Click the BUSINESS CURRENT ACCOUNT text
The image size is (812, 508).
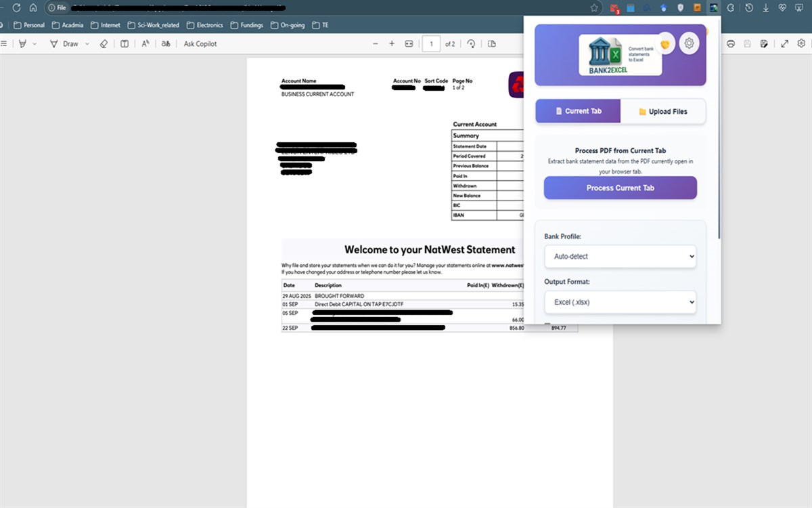click(x=317, y=94)
